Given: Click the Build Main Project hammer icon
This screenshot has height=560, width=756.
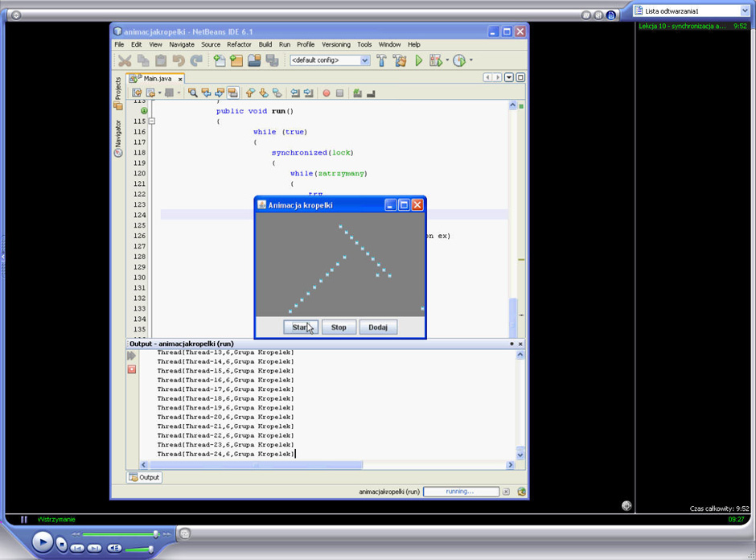Looking at the screenshot, I should click(382, 60).
